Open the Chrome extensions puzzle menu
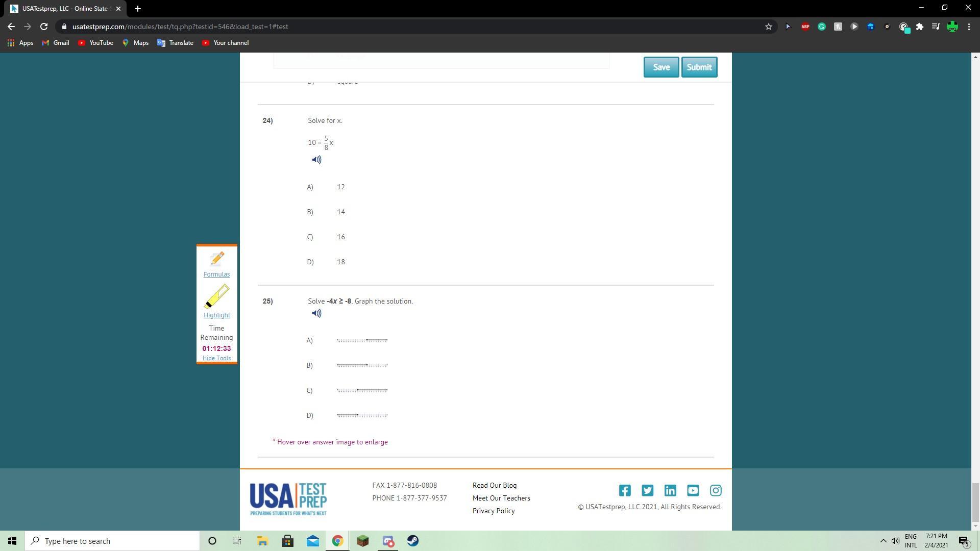Screen dimensions: 980x551 point(919,27)
